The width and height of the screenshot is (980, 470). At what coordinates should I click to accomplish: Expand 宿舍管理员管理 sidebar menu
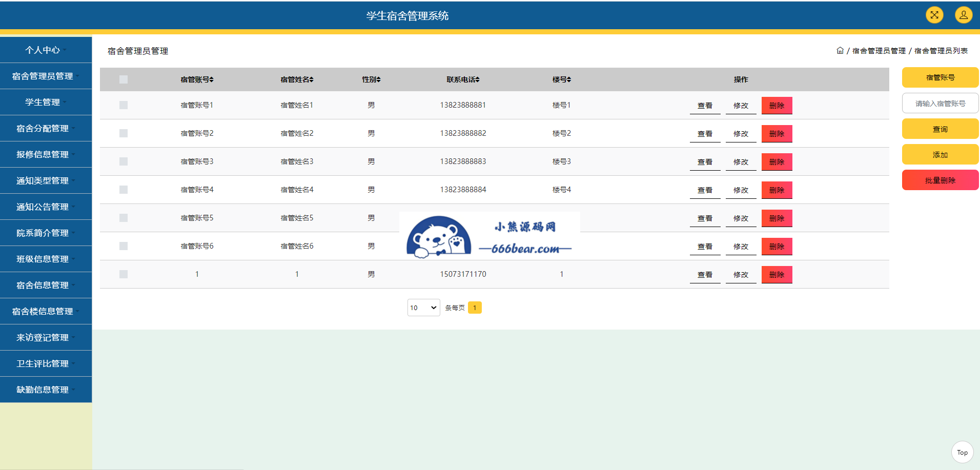click(46, 76)
